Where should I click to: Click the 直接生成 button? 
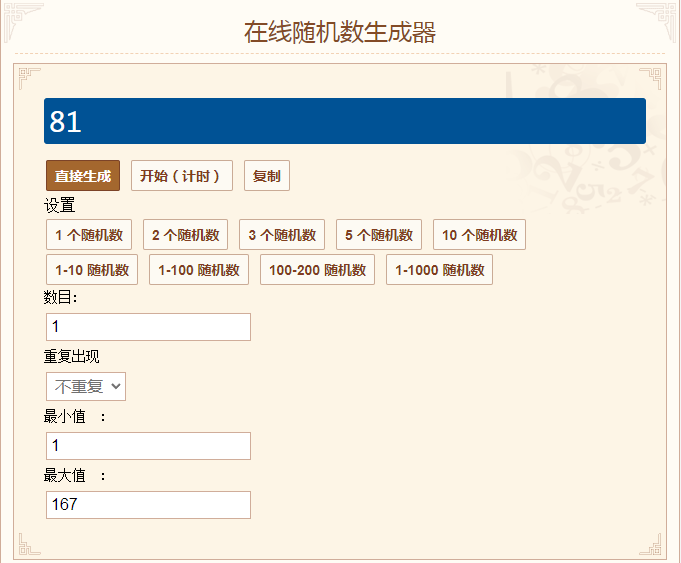click(x=83, y=176)
